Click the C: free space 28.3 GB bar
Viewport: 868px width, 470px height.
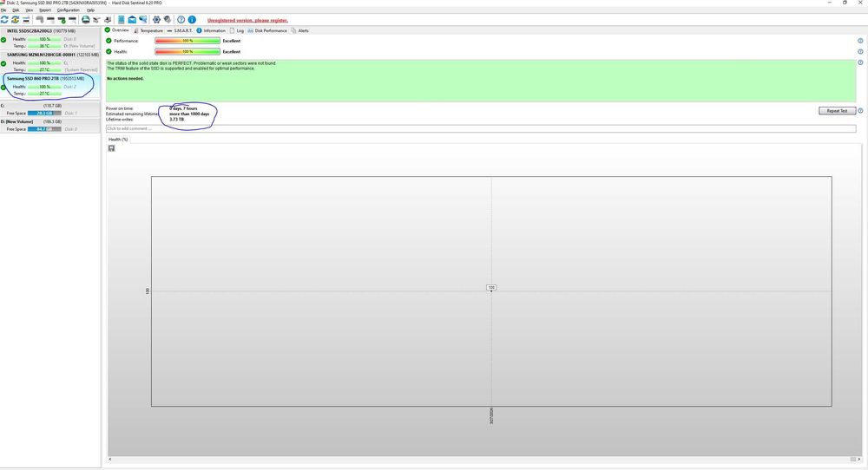(x=44, y=113)
